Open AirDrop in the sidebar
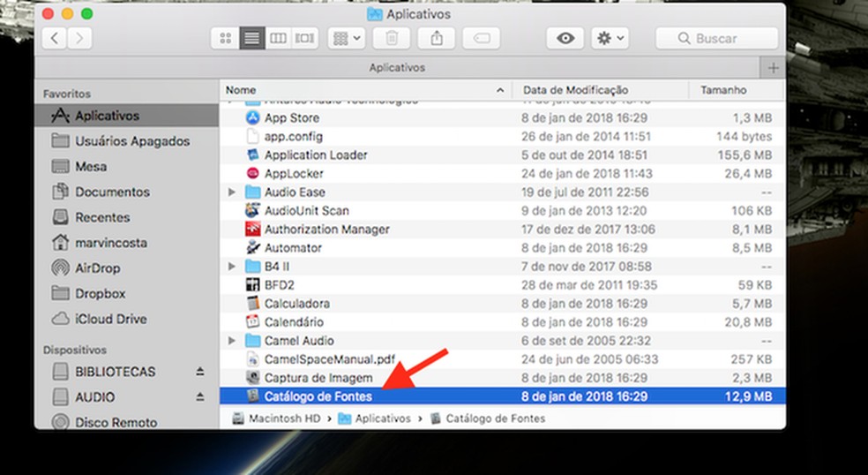Viewport: 868px width, 475px height. [x=126, y=268]
